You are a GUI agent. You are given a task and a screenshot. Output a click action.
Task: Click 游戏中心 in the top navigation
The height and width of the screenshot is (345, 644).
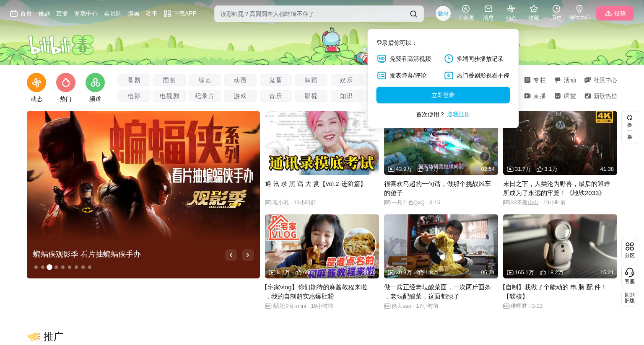86,13
